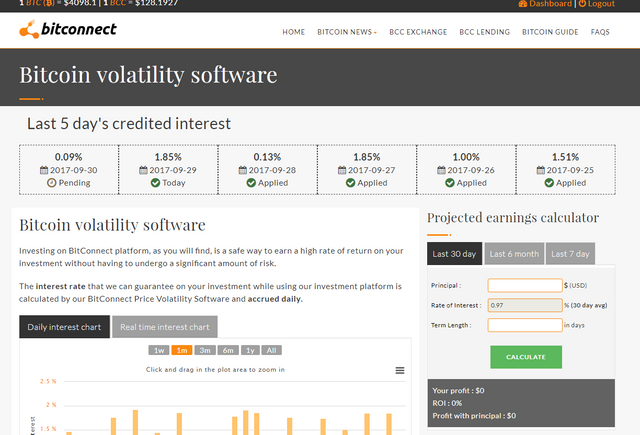Click the Applied check icon under 2017-09-27
Image resolution: width=640 pixels, height=435 pixels.
(350, 183)
